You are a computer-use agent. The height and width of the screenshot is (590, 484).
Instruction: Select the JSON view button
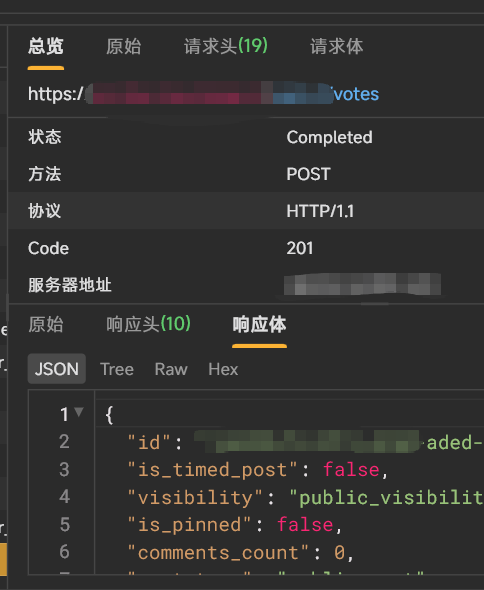57,369
